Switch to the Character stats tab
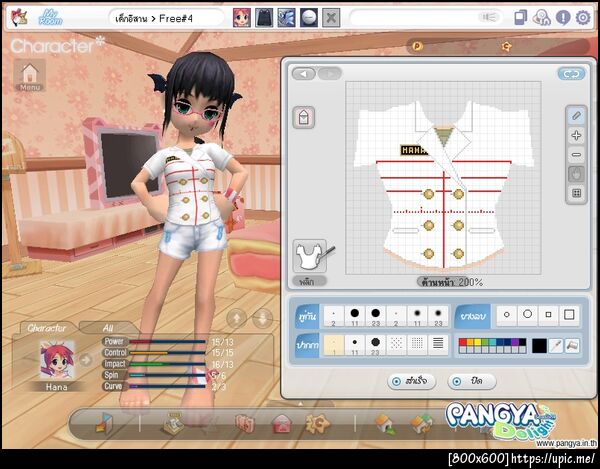The width and height of the screenshot is (600, 469). (47, 328)
